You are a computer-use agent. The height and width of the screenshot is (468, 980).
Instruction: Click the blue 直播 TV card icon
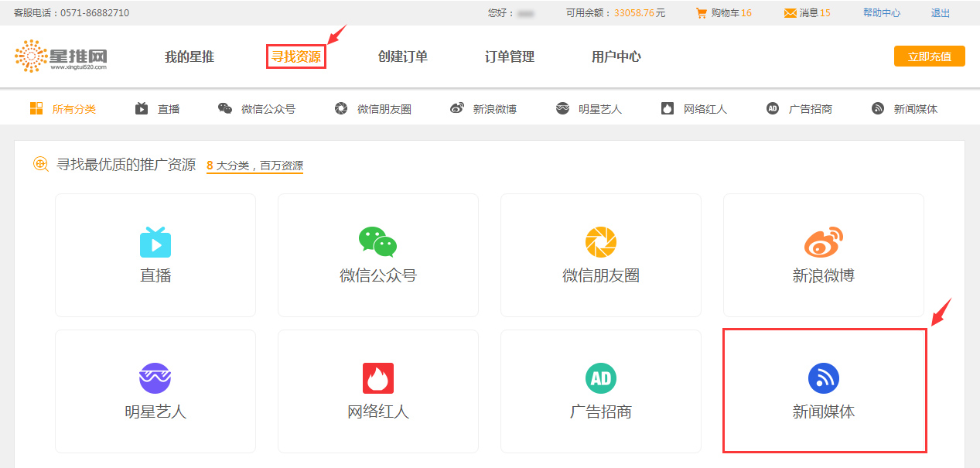click(x=155, y=242)
